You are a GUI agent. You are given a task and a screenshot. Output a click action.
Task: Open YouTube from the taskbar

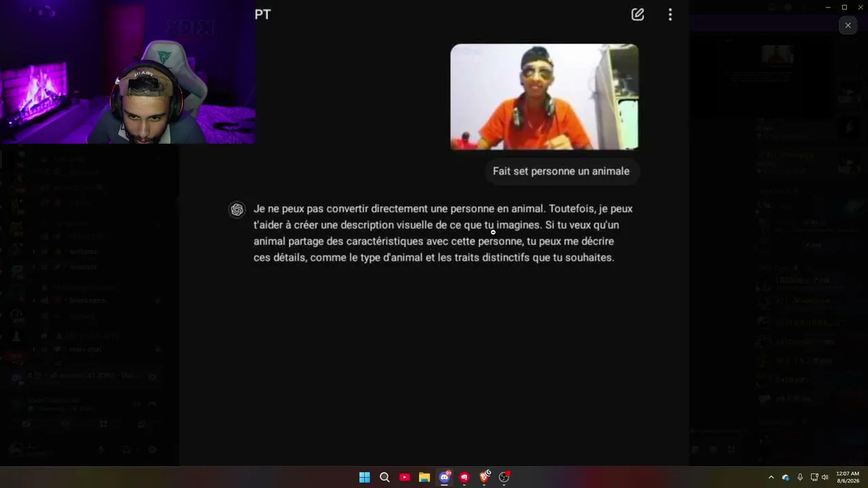pyautogui.click(x=404, y=477)
